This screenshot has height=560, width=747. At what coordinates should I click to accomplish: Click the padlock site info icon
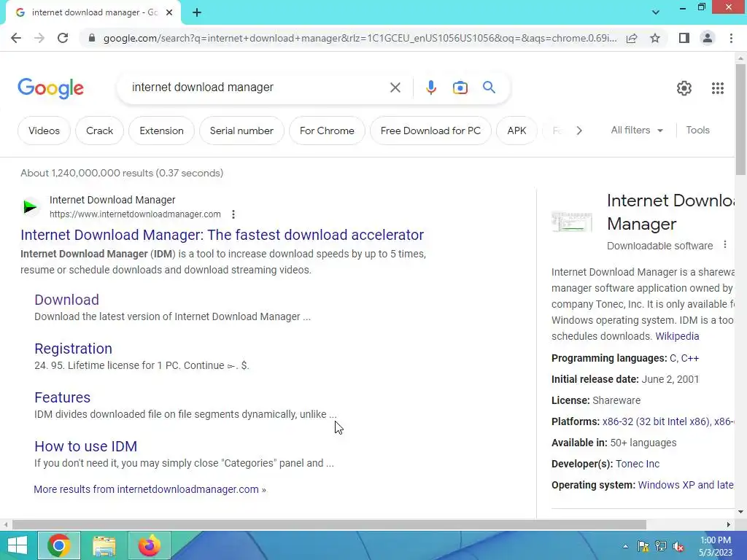[92, 38]
